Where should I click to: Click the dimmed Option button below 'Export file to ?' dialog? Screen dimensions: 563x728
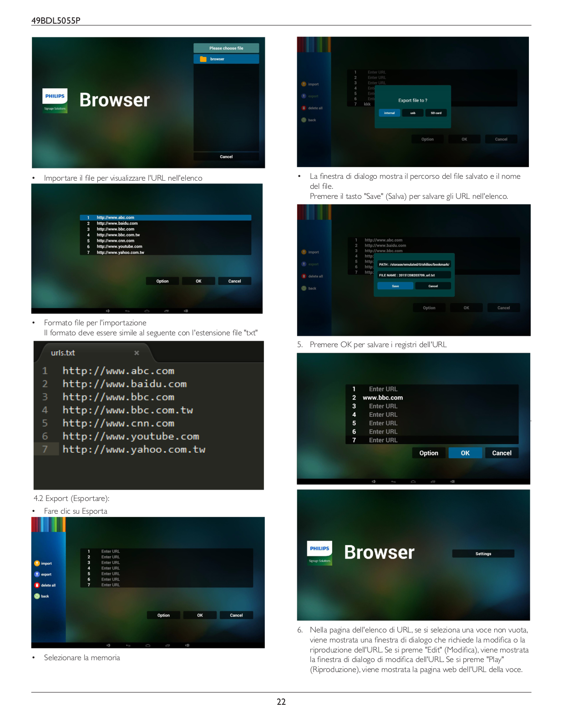pos(427,139)
